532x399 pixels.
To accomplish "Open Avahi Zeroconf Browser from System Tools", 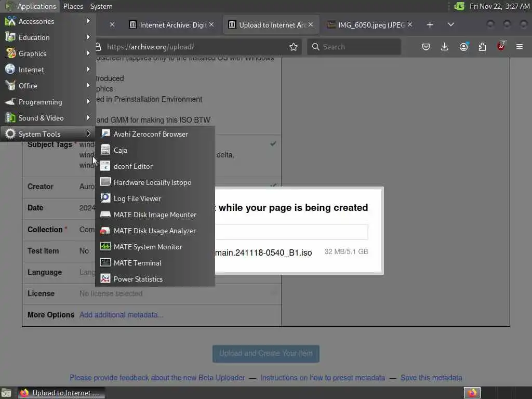I will [155, 134].
